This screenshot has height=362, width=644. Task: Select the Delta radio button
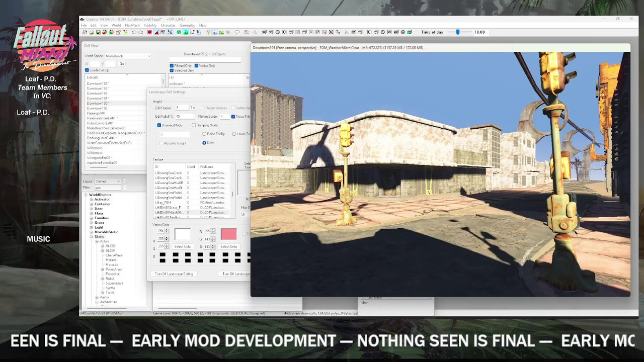pos(204,143)
